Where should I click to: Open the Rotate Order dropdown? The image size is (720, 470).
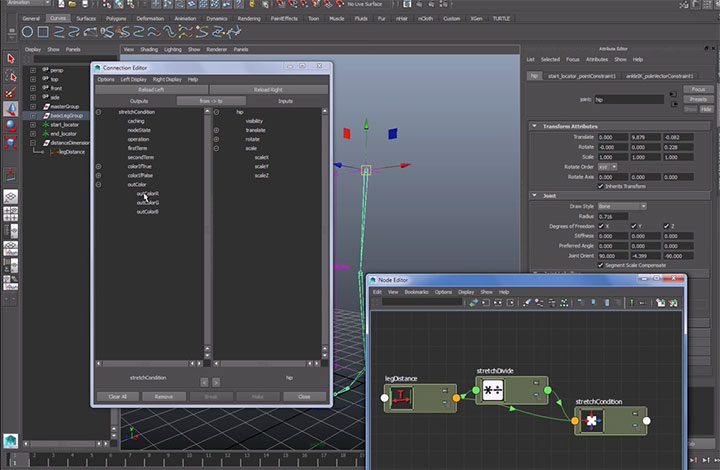pyautogui.click(x=608, y=167)
